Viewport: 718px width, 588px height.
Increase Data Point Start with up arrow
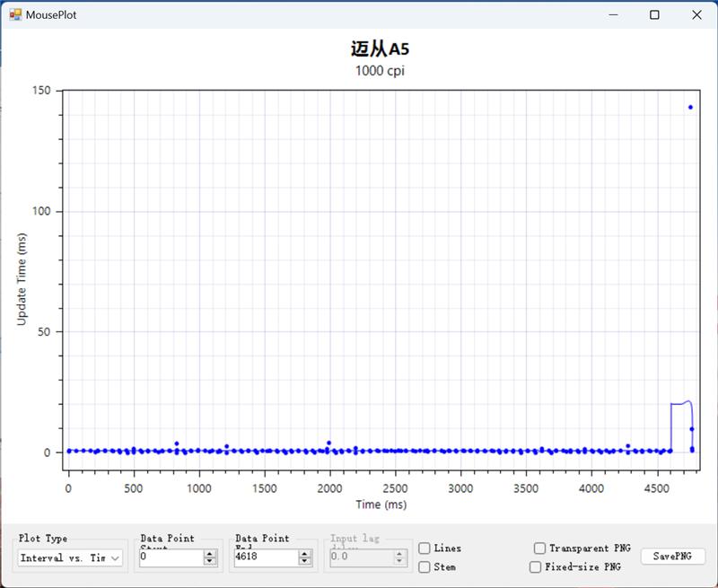click(x=210, y=554)
